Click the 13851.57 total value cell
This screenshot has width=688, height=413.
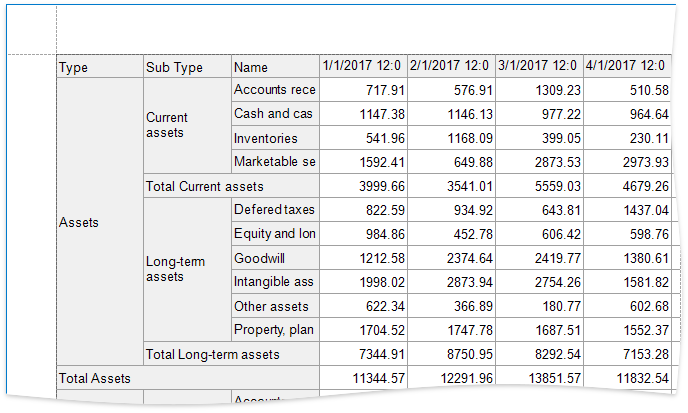click(539, 378)
